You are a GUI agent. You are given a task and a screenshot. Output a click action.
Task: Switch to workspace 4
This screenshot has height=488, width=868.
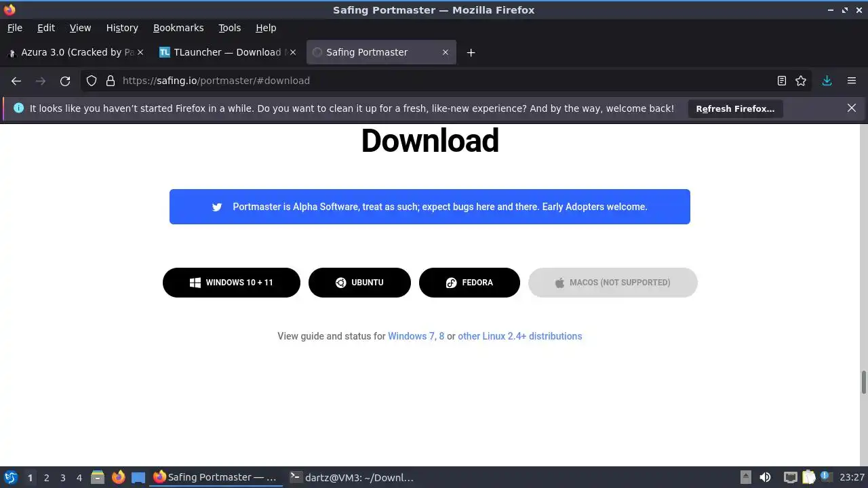pyautogui.click(x=79, y=478)
